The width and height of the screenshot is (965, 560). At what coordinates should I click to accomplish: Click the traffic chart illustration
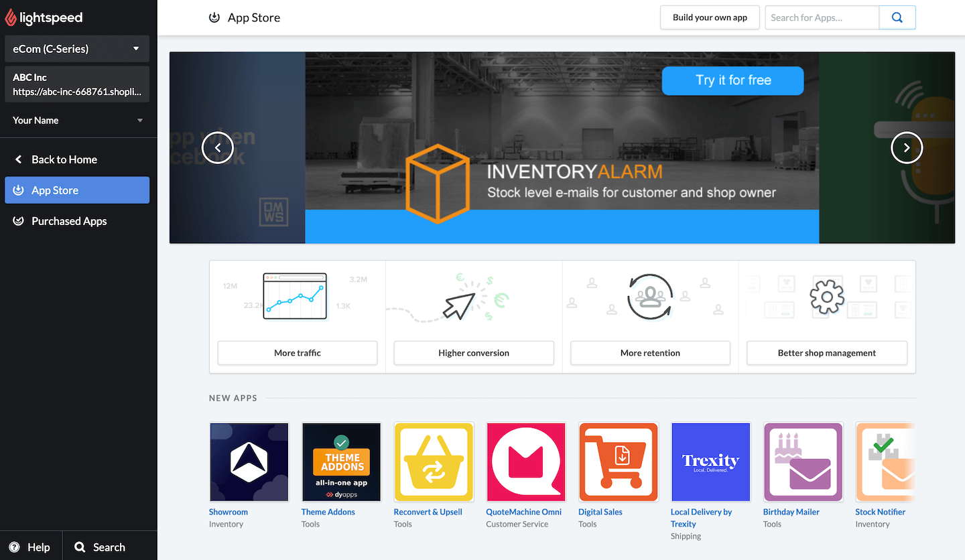295,296
